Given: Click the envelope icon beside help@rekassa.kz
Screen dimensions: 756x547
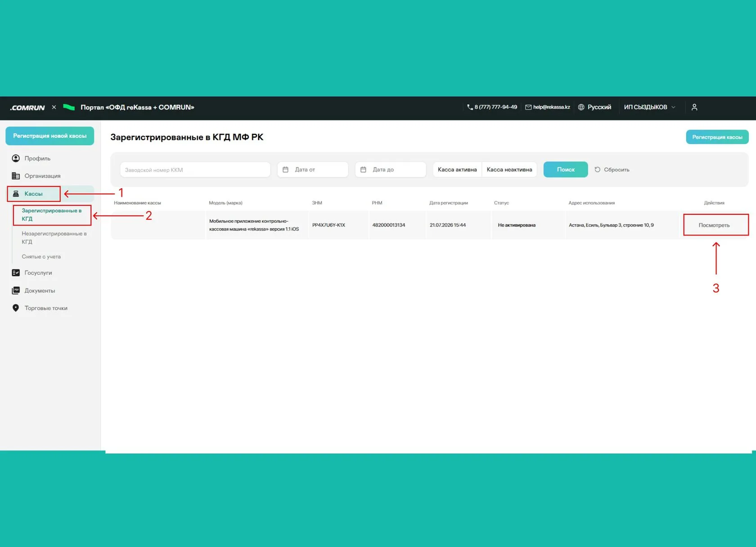Looking at the screenshot, I should pos(528,107).
